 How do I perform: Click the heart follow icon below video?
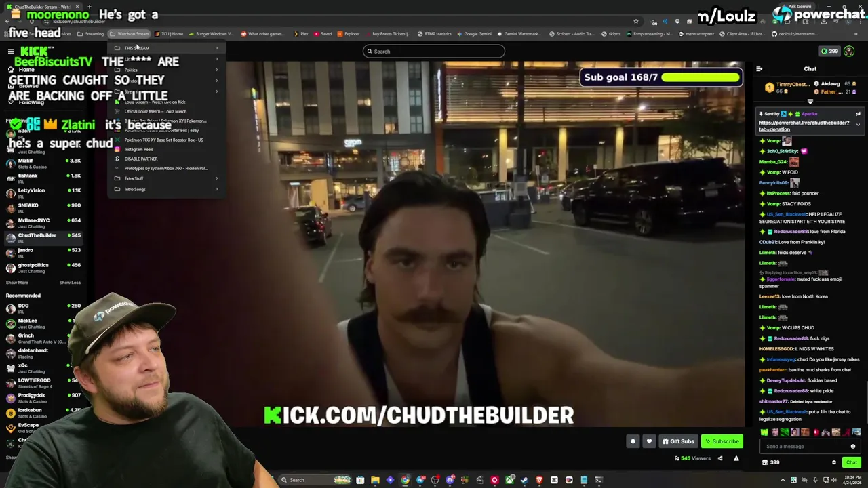tap(649, 441)
